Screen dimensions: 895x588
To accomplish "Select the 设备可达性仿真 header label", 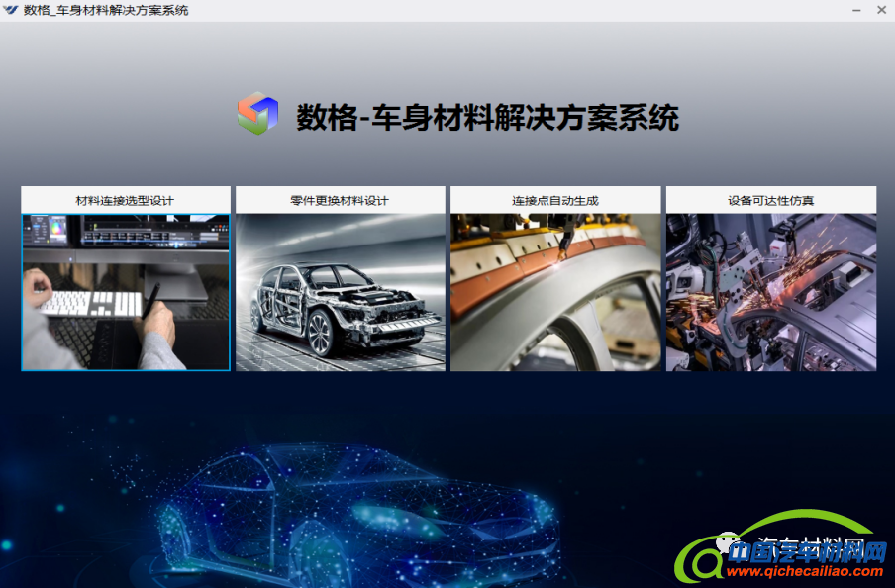I will [770, 199].
